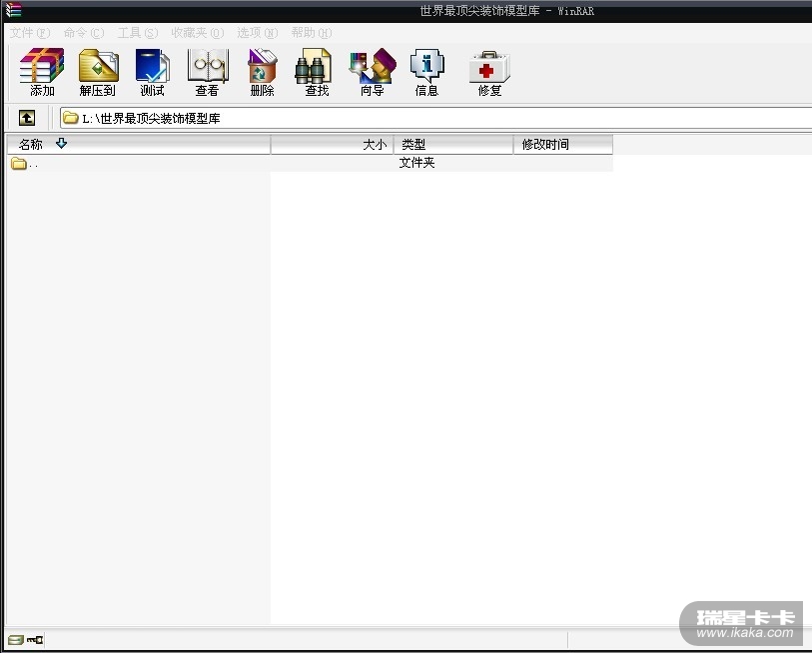Click the 删除 (Delete) recycle icon

pos(262,72)
